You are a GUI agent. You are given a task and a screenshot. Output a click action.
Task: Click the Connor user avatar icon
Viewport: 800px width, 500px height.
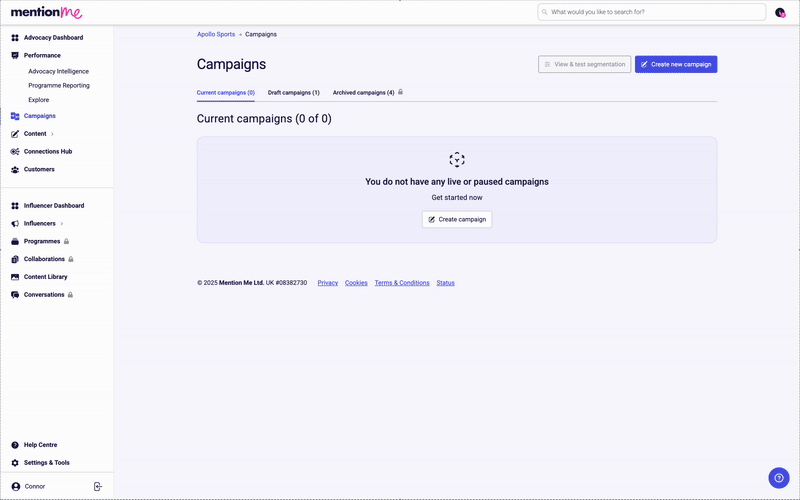pyautogui.click(x=16, y=487)
